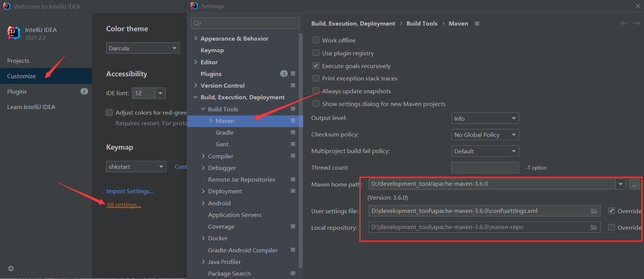Click the IntelliJ IDEA logo in Welcome sidebar
This screenshot has height=279, width=644.
click(x=14, y=33)
